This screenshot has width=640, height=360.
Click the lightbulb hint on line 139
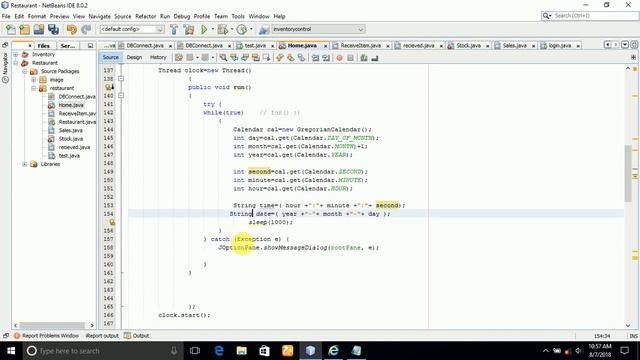click(x=109, y=87)
